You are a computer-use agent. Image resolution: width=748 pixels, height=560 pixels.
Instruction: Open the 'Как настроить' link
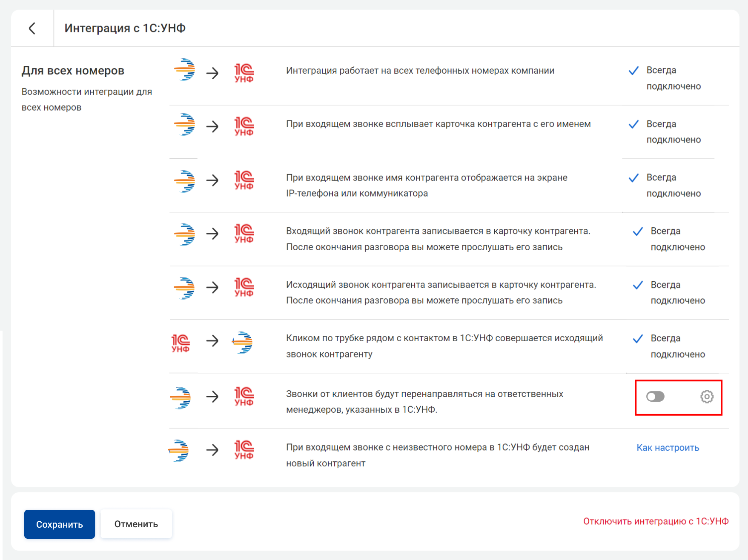point(668,448)
